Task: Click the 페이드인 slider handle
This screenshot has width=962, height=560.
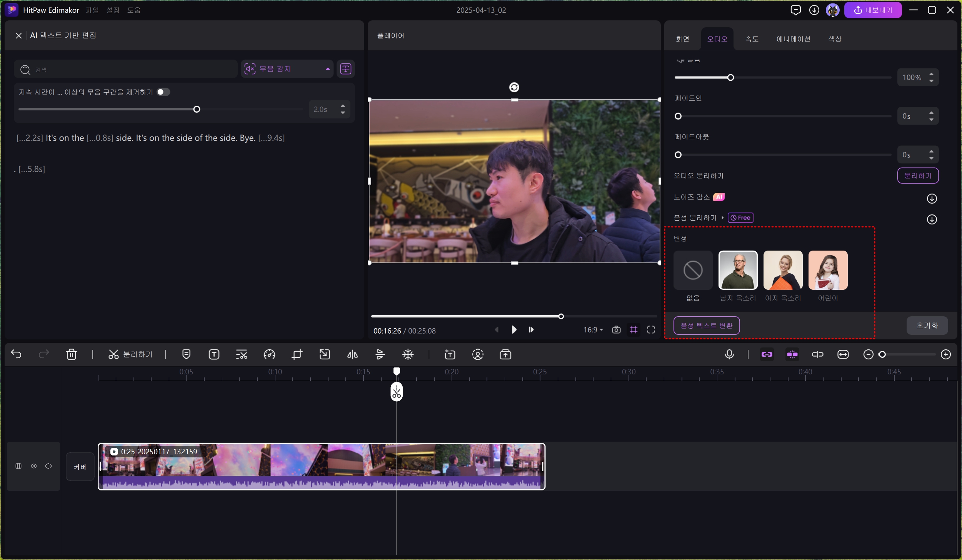Action: coord(678,116)
